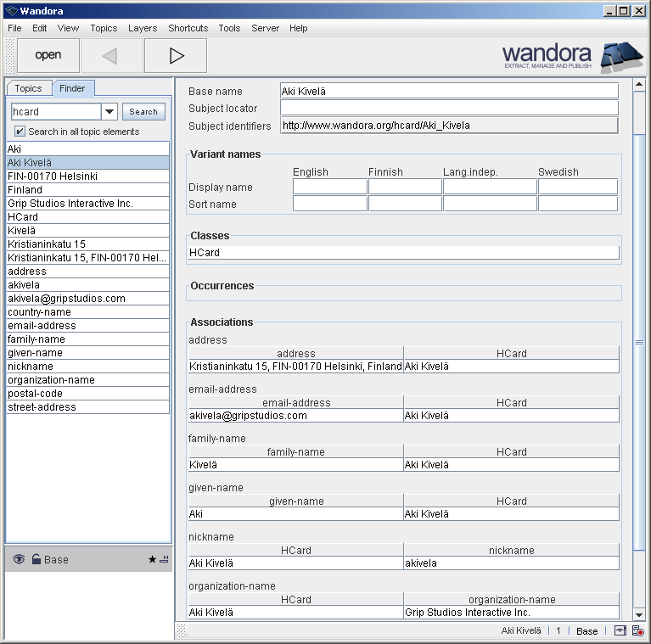This screenshot has height=644, width=651.
Task: Click the Finnish Display name field
Action: tap(405, 187)
